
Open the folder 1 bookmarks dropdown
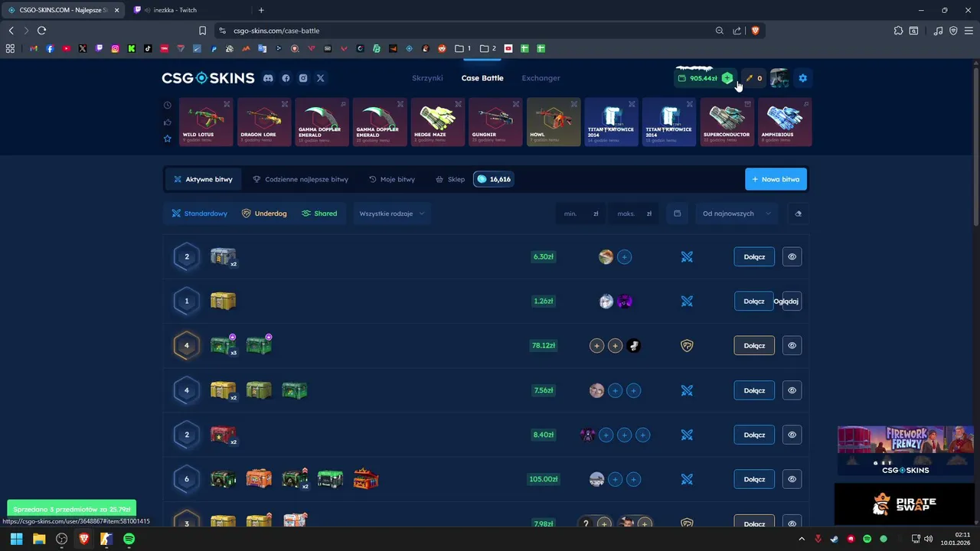462,48
